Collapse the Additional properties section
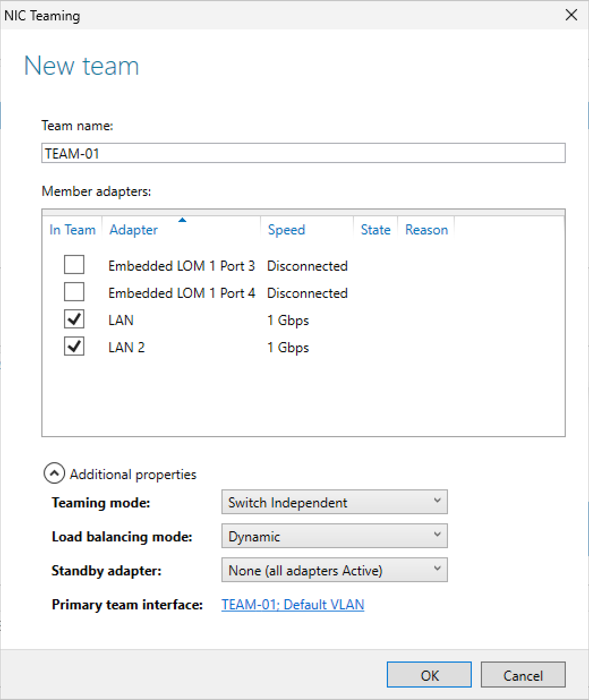The height and width of the screenshot is (700, 589). coord(54,474)
